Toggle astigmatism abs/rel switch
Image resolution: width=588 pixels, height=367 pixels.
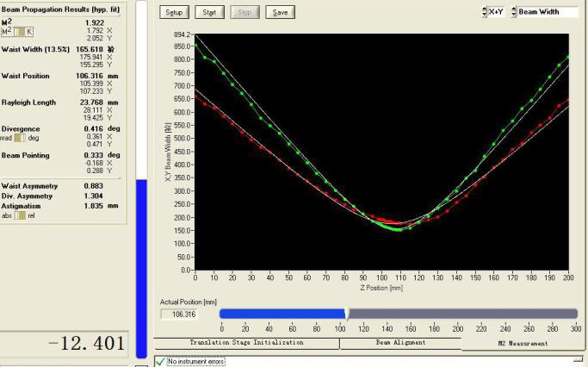19,215
